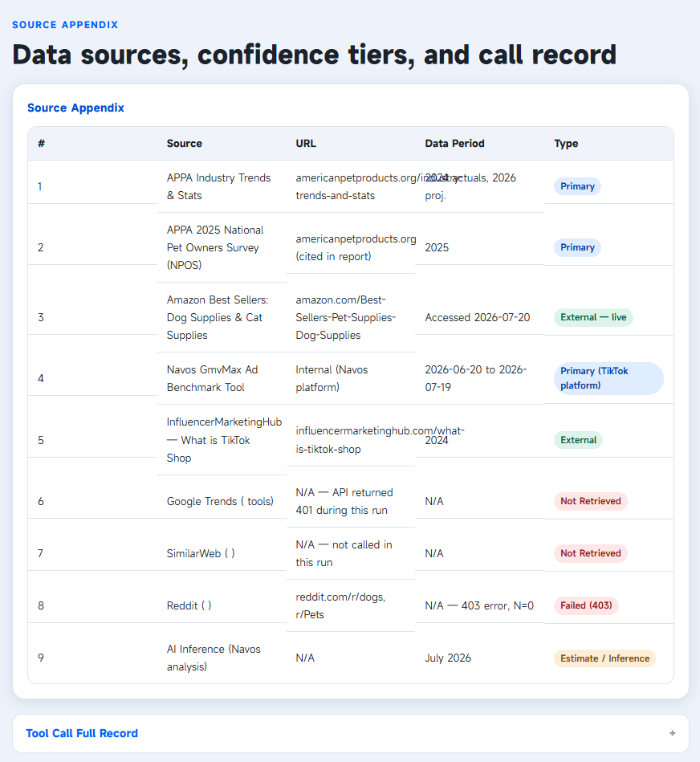Click row number 3 in the table
Image resolution: width=700 pixels, height=762 pixels.
[x=41, y=317]
